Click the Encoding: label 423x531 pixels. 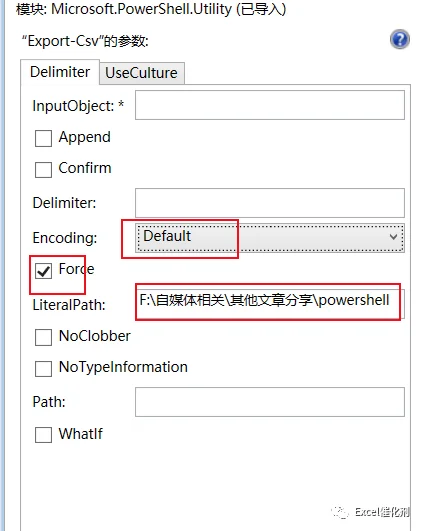tap(65, 238)
